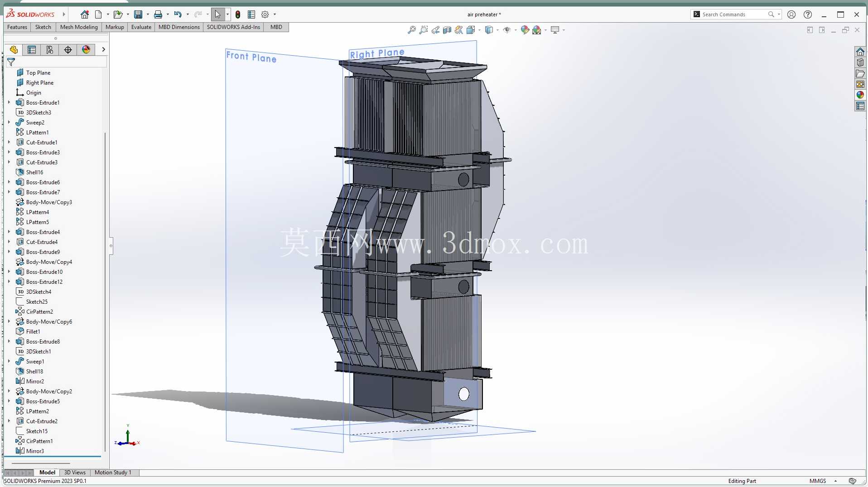Switch to the 3D Views bottom tab
This screenshot has width=868, height=487.
pyautogui.click(x=75, y=473)
